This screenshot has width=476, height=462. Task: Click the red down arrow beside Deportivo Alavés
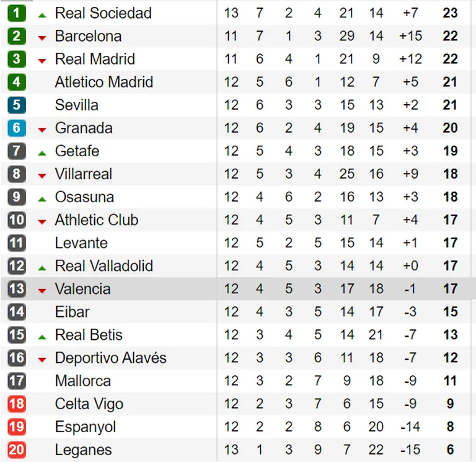pos(42,360)
